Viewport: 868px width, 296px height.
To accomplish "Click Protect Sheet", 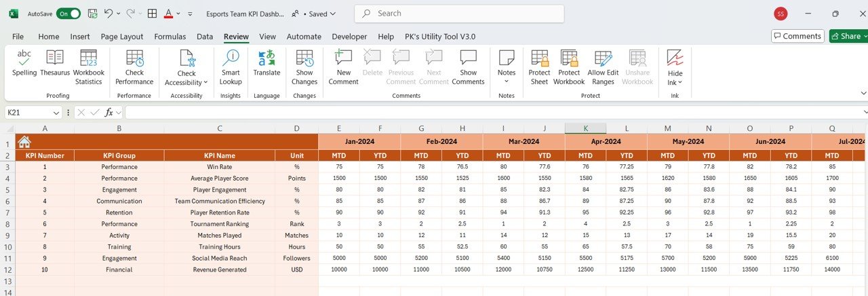I will tap(539, 67).
